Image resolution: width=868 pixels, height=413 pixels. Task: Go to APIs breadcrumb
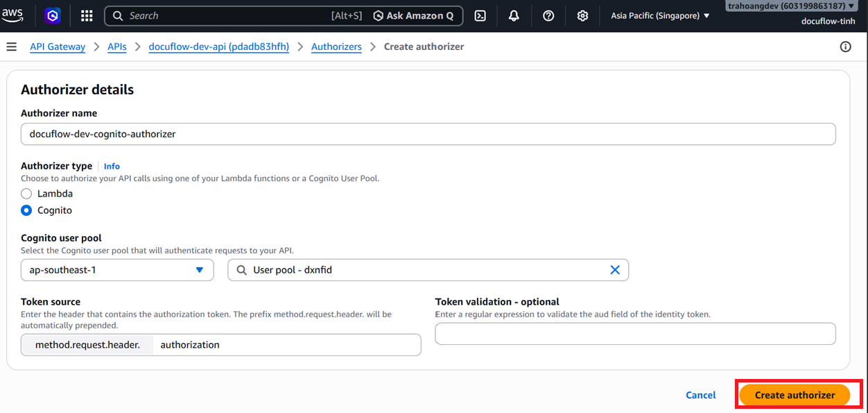117,47
